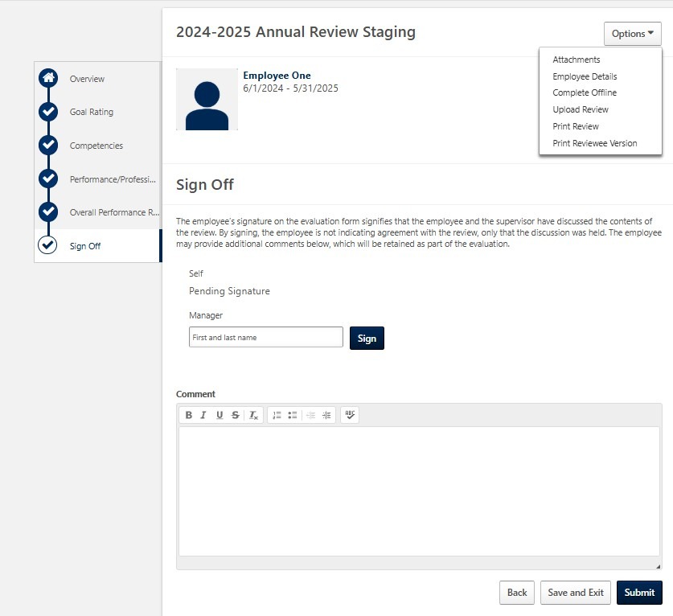Toggle Strikethrough in comment editor
The image size is (673, 616).
[x=236, y=415]
